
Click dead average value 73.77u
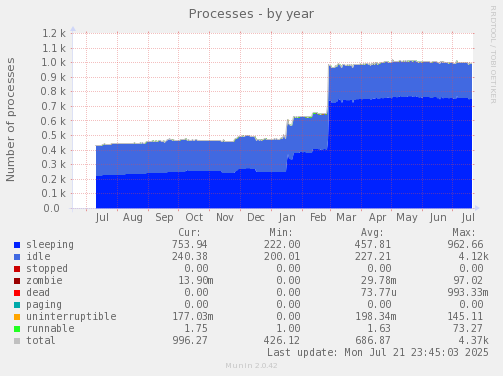click(x=379, y=293)
